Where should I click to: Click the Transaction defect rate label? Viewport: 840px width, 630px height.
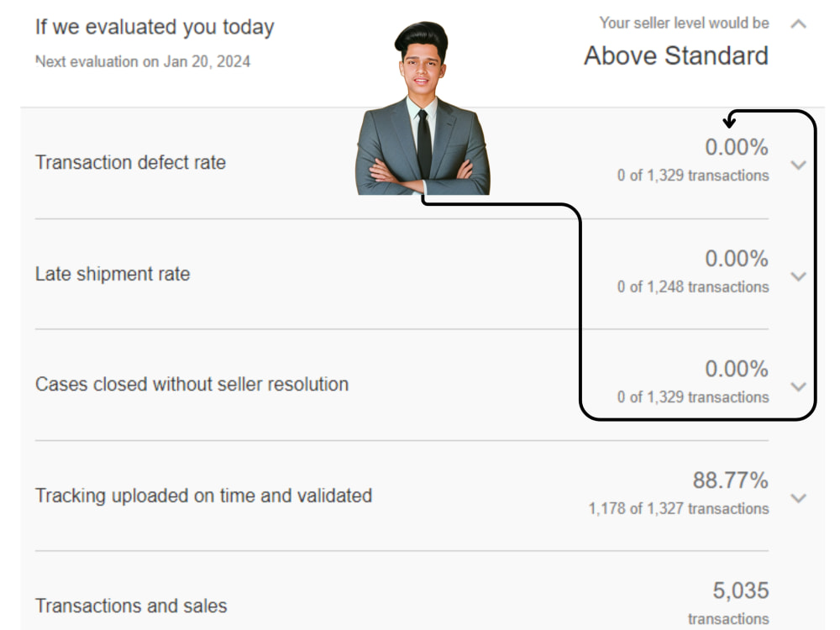130,163
